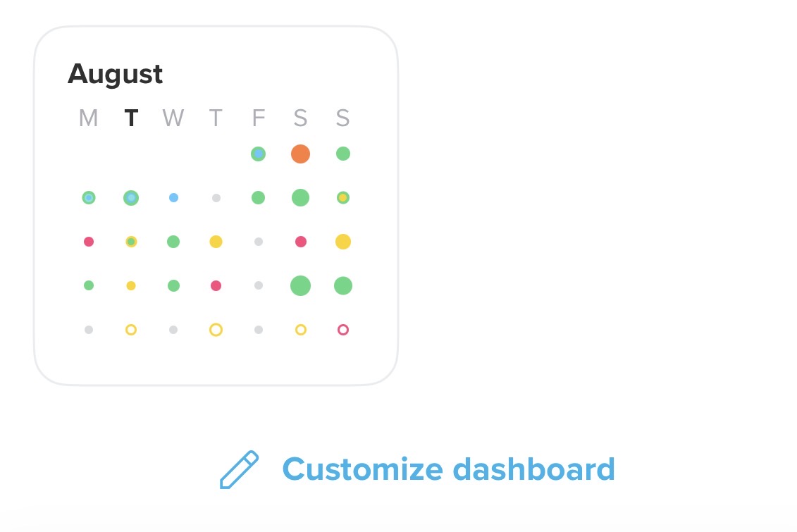Screen dimensions: 797x532
Task: Click the large solid yellow dot under Sunday
Action: point(343,242)
